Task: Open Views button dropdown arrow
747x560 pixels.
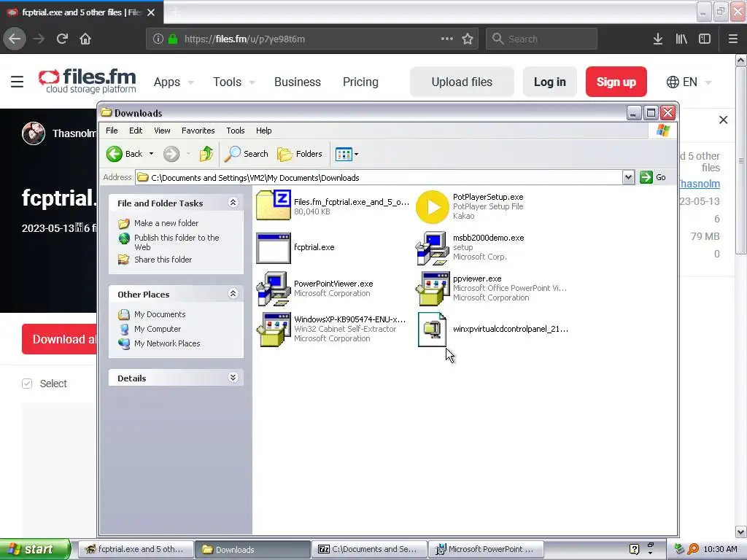Action: click(356, 154)
